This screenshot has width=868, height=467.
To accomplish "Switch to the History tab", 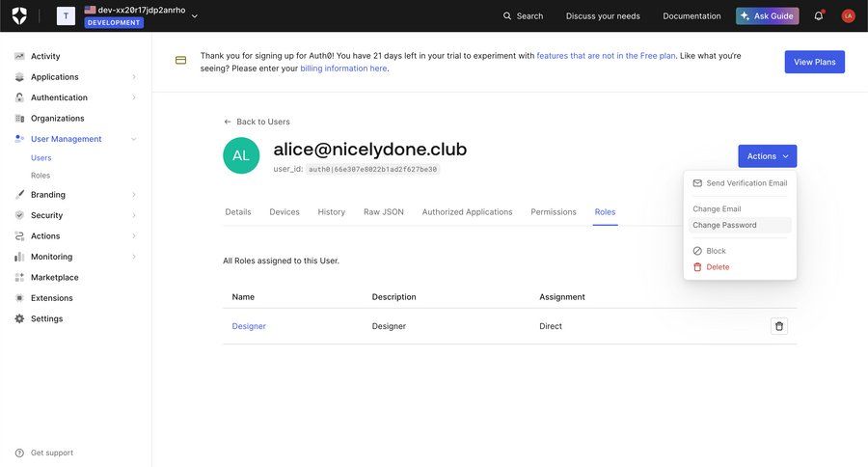I will 331,211.
